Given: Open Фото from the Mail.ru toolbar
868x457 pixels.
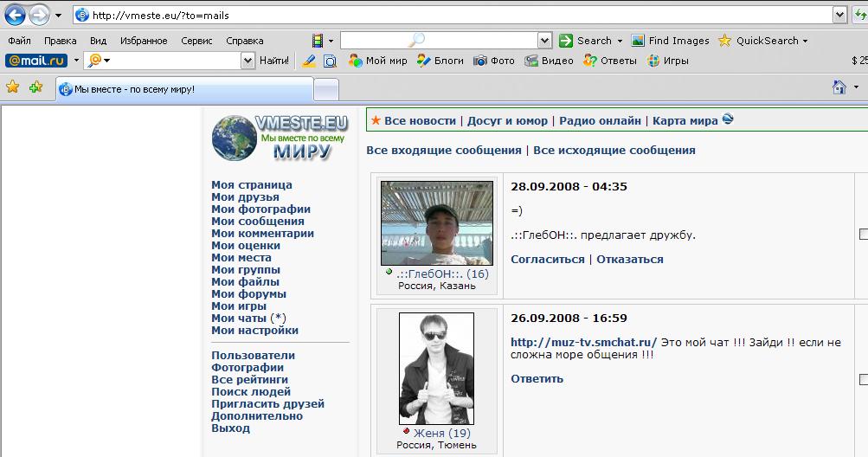Looking at the screenshot, I should tap(494, 61).
